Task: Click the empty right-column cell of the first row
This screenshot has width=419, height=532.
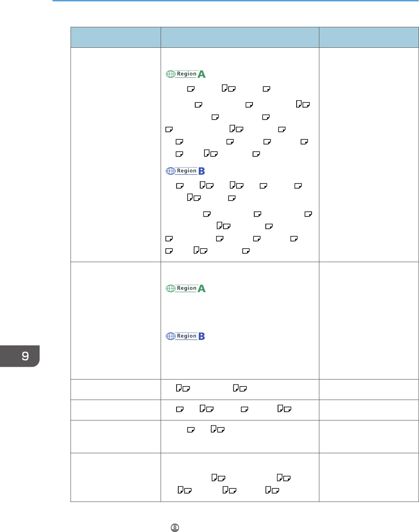Action: pos(369,155)
